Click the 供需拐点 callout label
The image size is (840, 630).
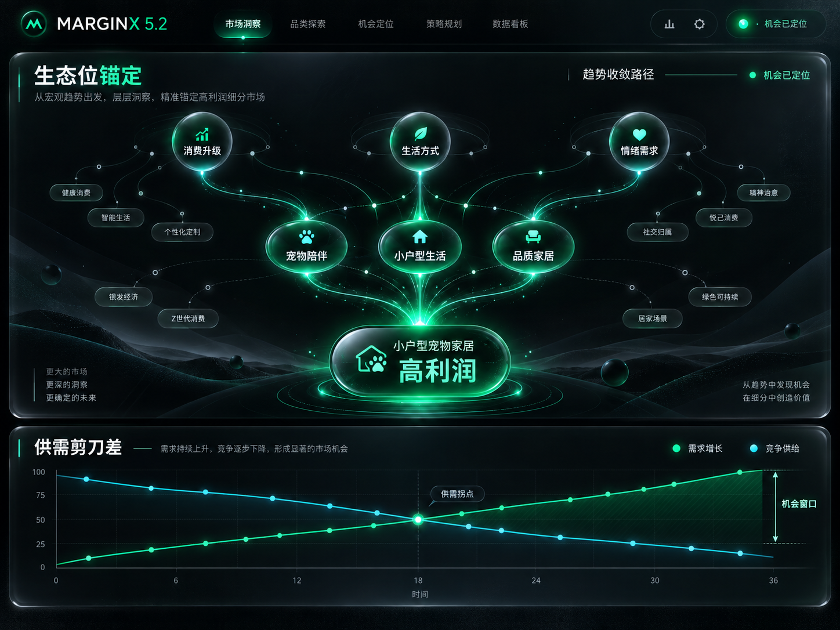point(457,494)
